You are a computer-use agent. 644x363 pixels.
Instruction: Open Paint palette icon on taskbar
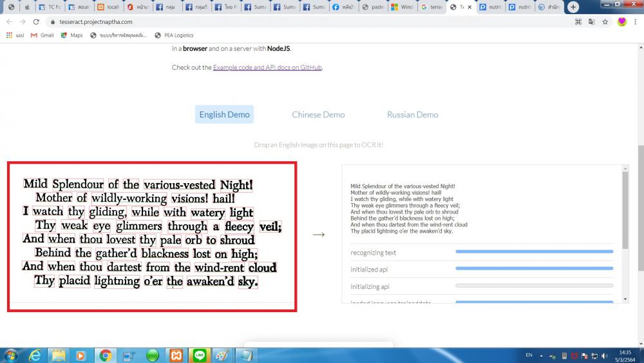click(x=223, y=355)
